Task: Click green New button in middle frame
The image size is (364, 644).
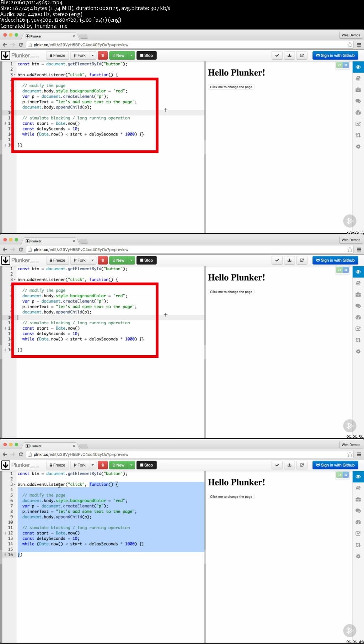Action: click(118, 260)
